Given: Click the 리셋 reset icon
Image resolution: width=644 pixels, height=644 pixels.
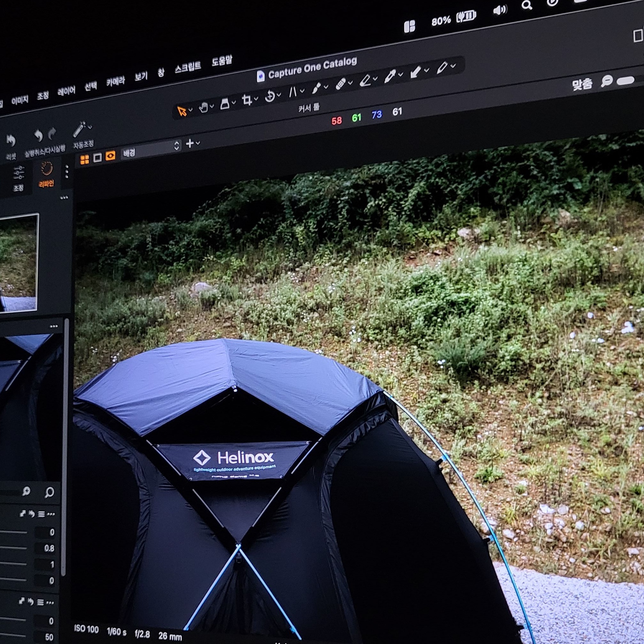Looking at the screenshot, I should coord(11,140).
